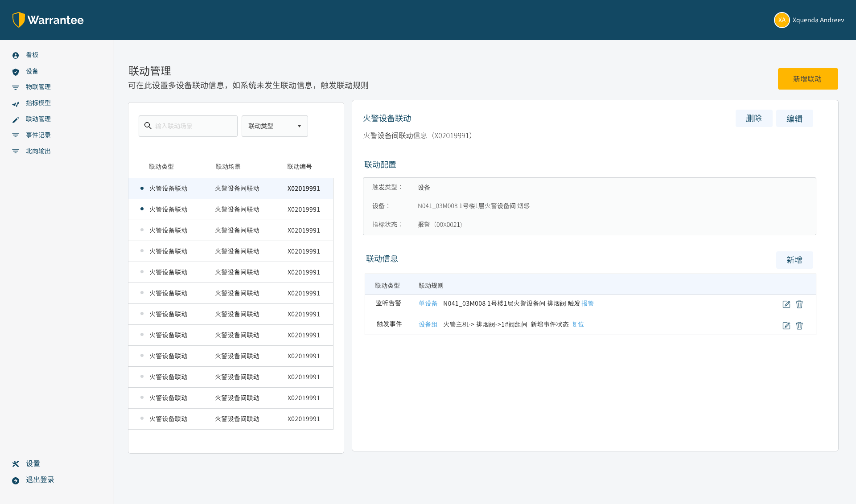Click the 编辑 button
Screen dimensions: 856x504
click(x=794, y=118)
